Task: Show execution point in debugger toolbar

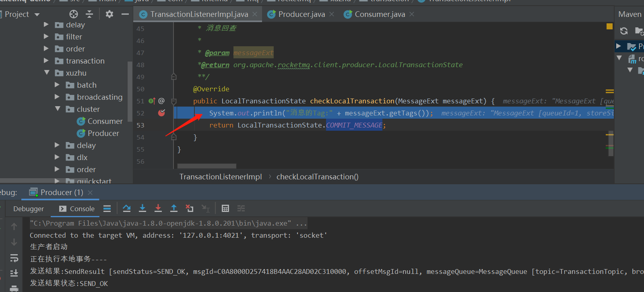Action: (x=107, y=208)
